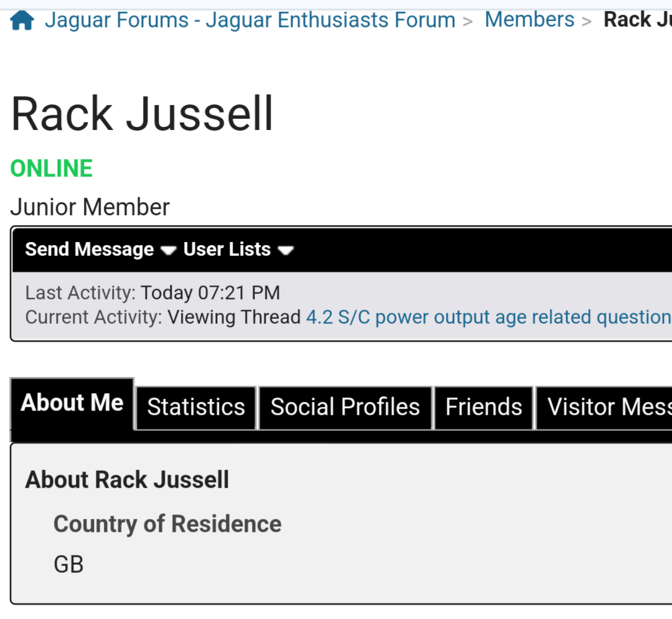Click the arrow icon beside User Lists
672x619 pixels.
[x=286, y=251]
